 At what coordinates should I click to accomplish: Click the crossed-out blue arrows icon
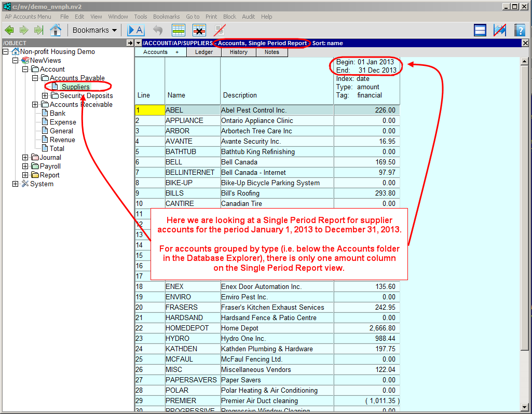point(500,30)
